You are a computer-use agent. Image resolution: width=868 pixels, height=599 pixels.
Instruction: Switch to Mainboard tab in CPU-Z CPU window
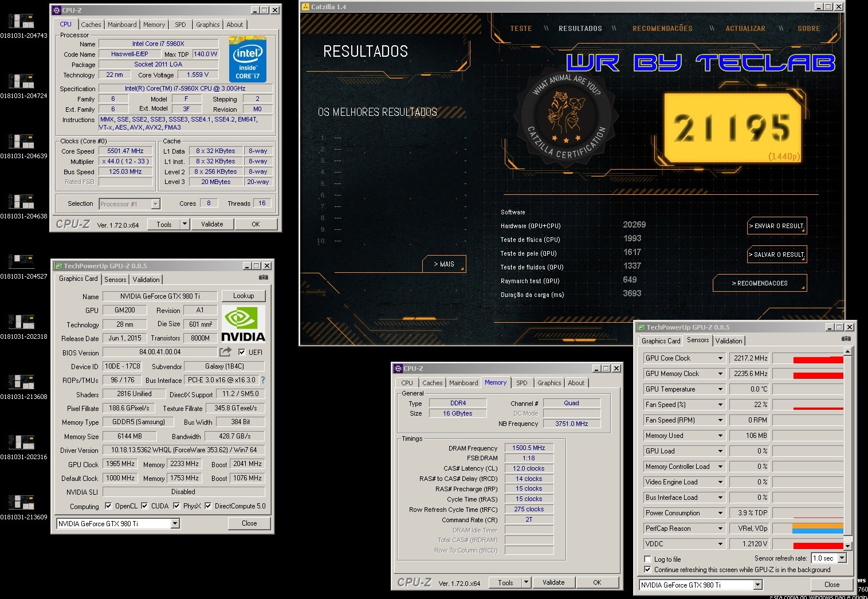(122, 25)
